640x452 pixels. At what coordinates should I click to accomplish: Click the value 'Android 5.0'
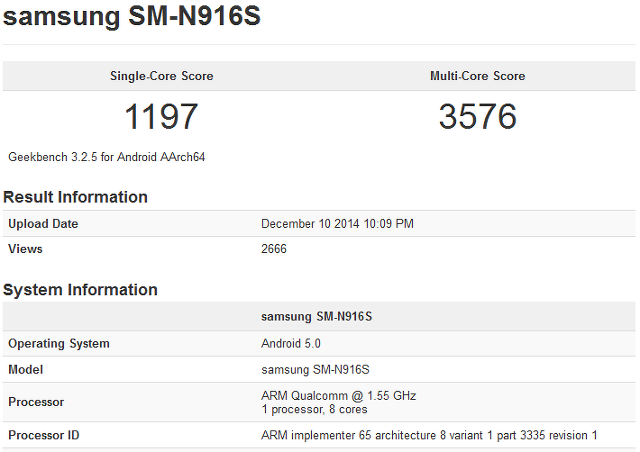(x=291, y=343)
